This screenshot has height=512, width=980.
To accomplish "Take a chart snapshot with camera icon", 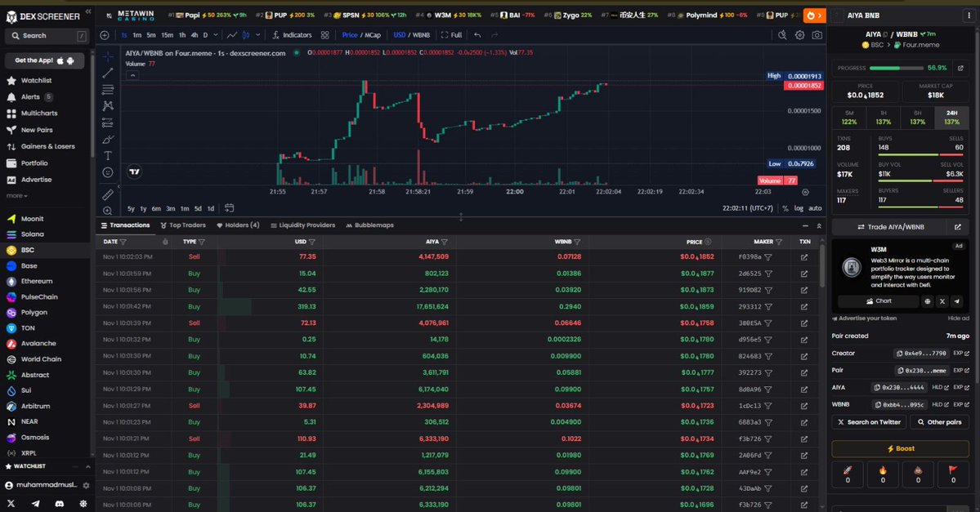I will coord(817,35).
